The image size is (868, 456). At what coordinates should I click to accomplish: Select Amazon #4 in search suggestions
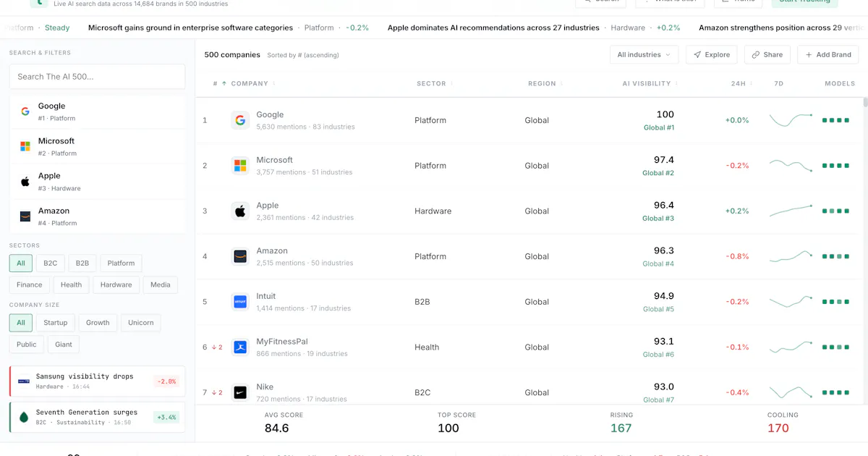click(x=98, y=216)
